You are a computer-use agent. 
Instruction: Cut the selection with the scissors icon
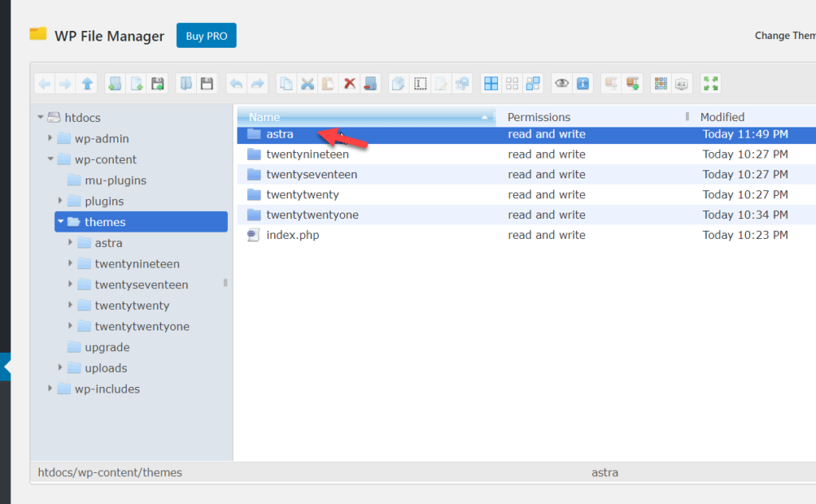tap(308, 84)
